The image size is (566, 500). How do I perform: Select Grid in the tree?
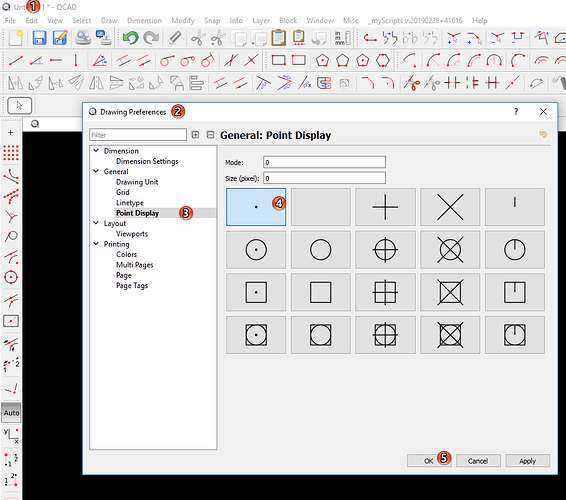122,192
